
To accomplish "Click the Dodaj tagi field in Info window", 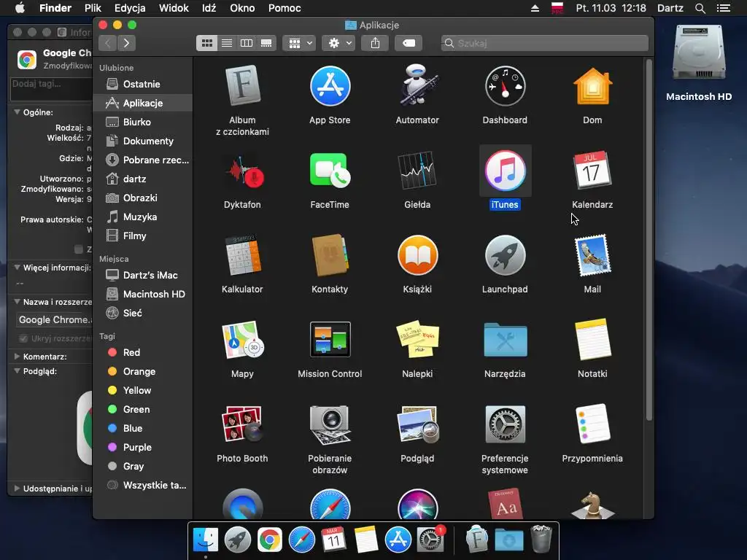I will 52,89.
